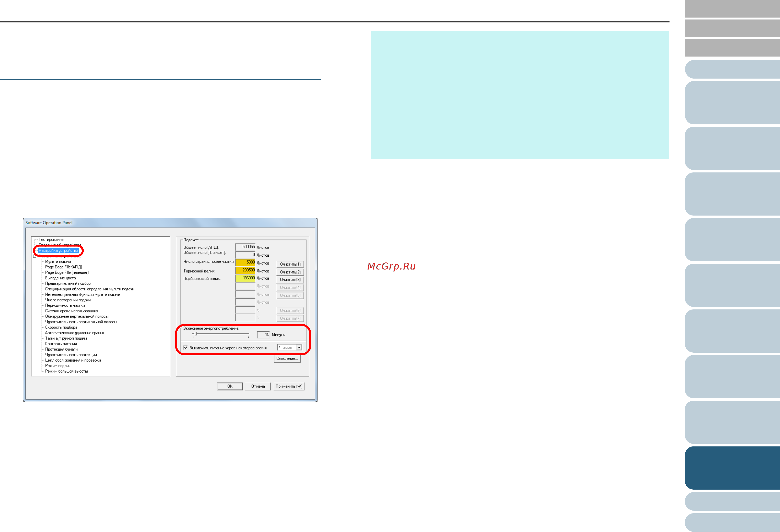
Task: Open the Смещение... dialog button
Action: (x=287, y=358)
